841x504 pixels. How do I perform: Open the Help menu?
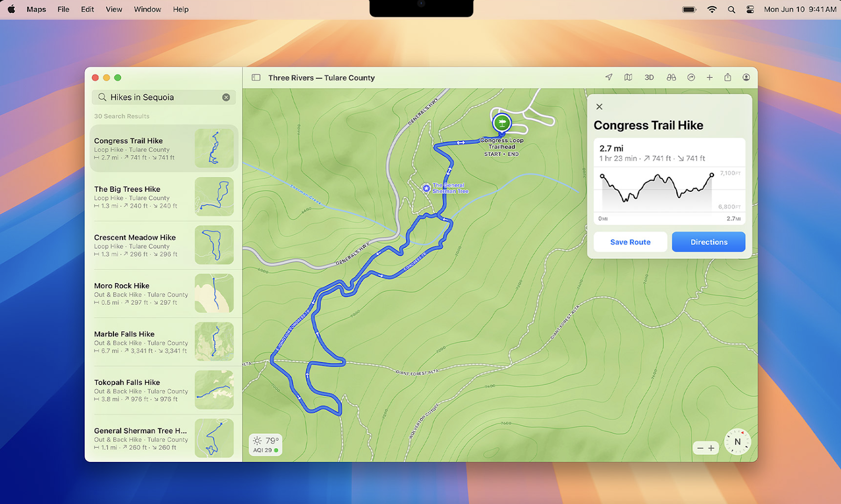[x=181, y=9]
